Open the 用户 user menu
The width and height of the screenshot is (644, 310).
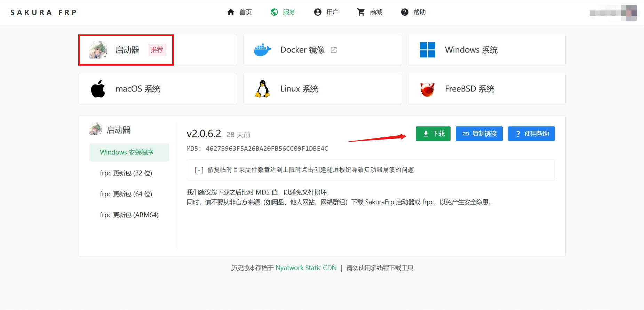pos(326,12)
